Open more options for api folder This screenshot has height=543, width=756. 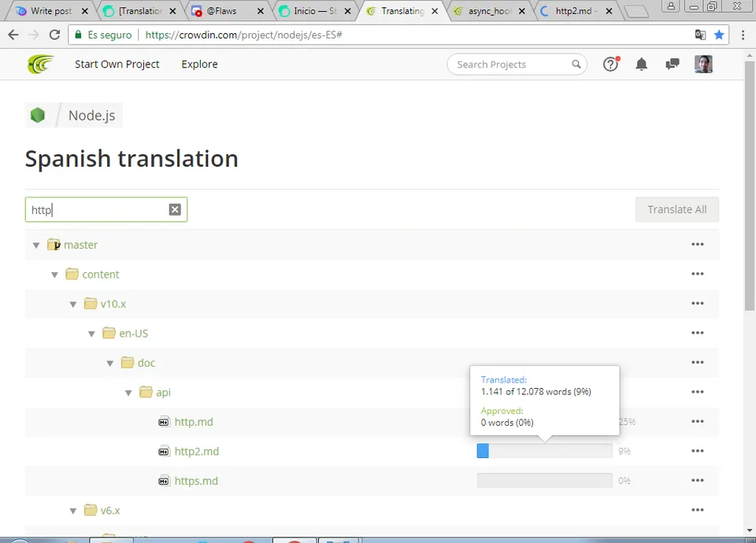pyautogui.click(x=698, y=392)
